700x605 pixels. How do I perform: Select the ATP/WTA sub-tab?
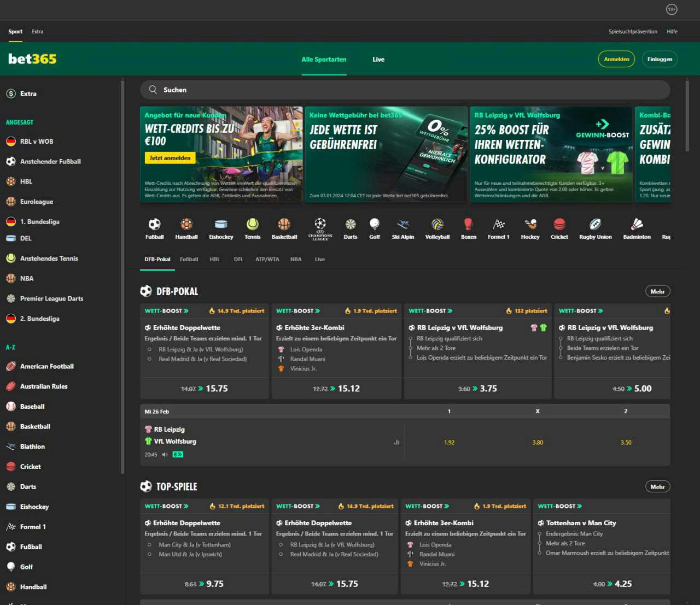267,260
